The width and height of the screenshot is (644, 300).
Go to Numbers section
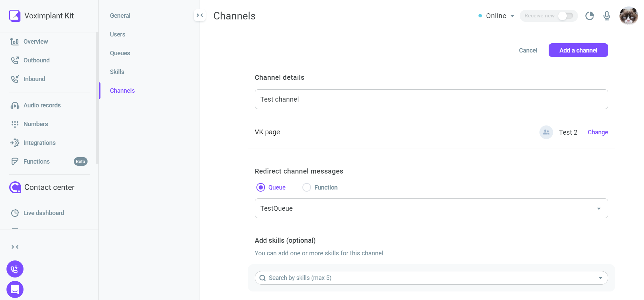coord(35,124)
